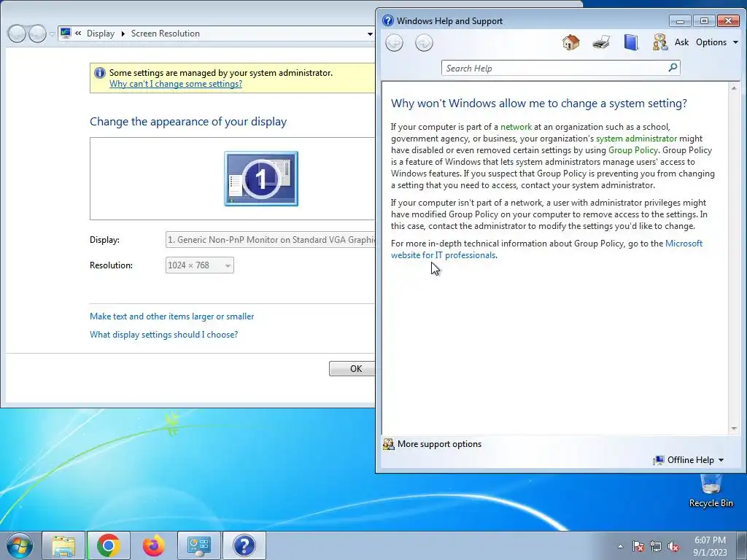
Task: Click the magnifier Search Help button
Action: (x=673, y=68)
